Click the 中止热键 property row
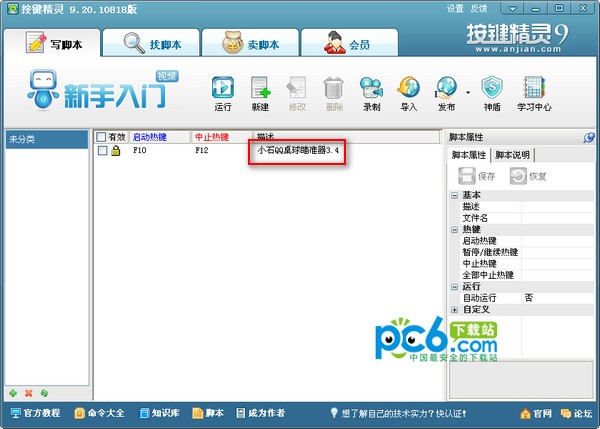Screen dimensions: 600x429 point(527,264)
